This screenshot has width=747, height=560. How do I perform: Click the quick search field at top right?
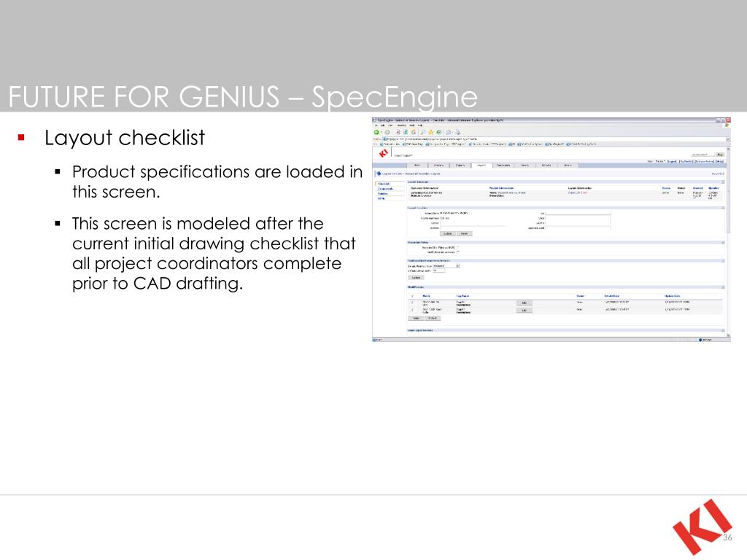(x=703, y=155)
